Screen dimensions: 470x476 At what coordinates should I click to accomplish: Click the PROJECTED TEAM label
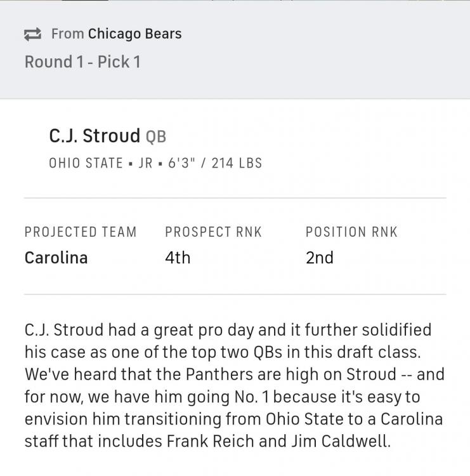pos(81,232)
